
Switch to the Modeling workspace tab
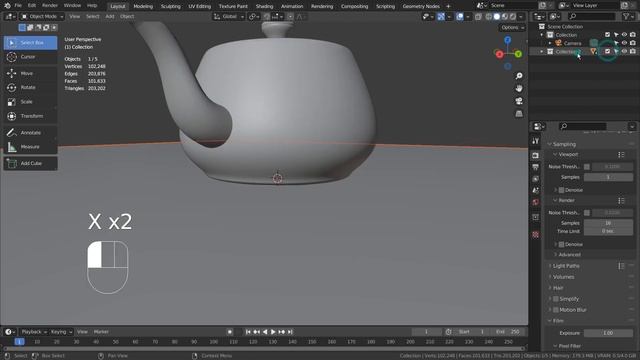pos(143,6)
